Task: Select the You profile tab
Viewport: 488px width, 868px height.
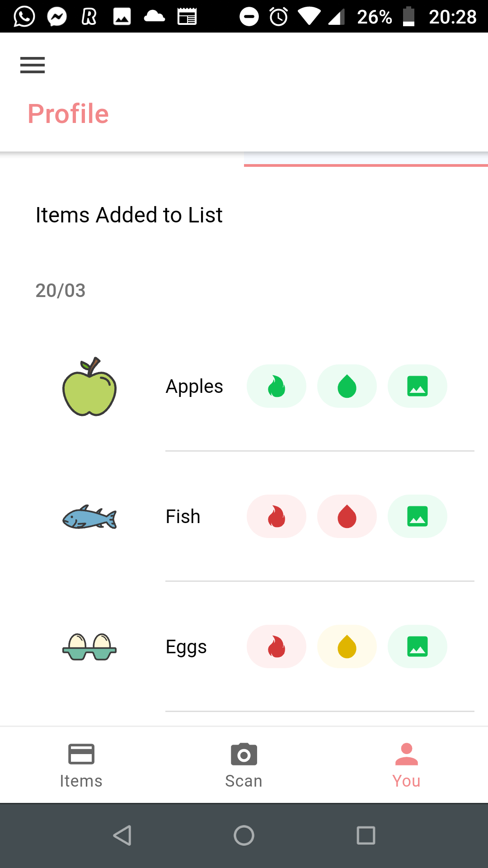Action: (407, 765)
